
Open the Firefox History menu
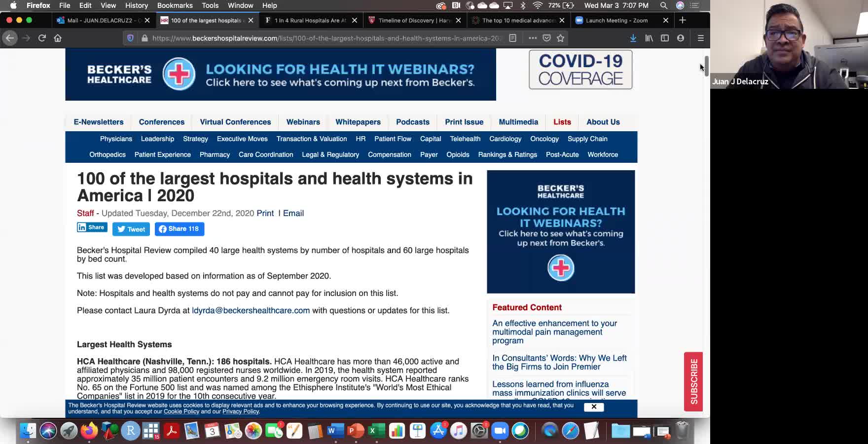(137, 5)
